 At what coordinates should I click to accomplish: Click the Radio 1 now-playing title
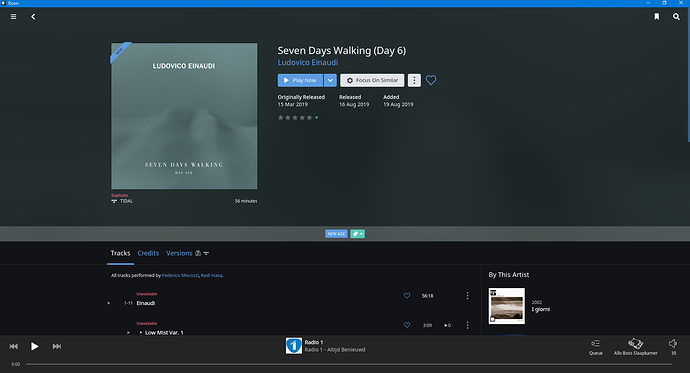point(314,342)
